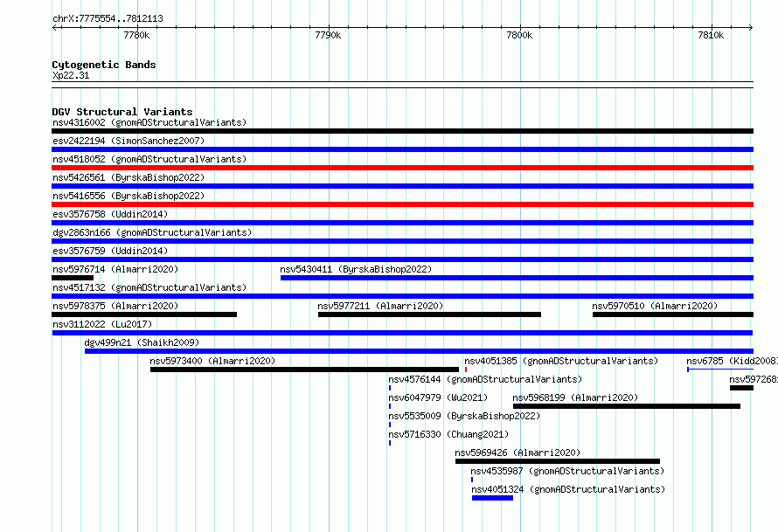This screenshot has width=778, height=532.
Task: Click the nsv4316002 gnomAD variant label
Action: tap(149, 122)
